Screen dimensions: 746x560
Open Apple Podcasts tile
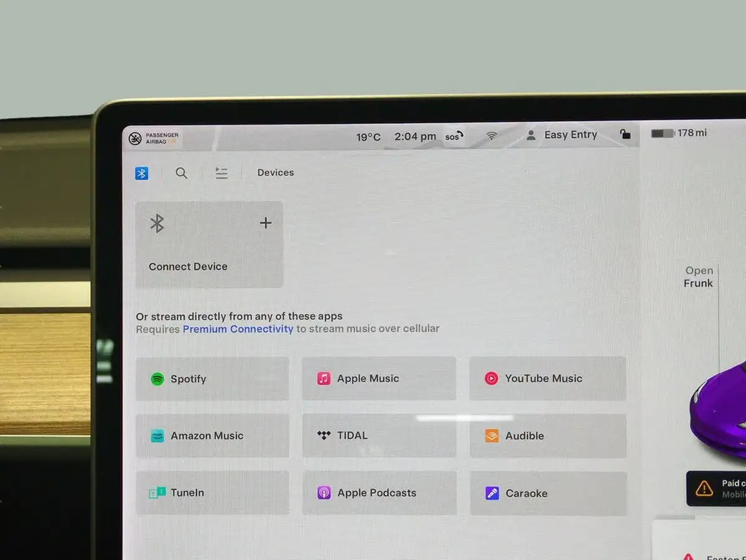point(379,493)
